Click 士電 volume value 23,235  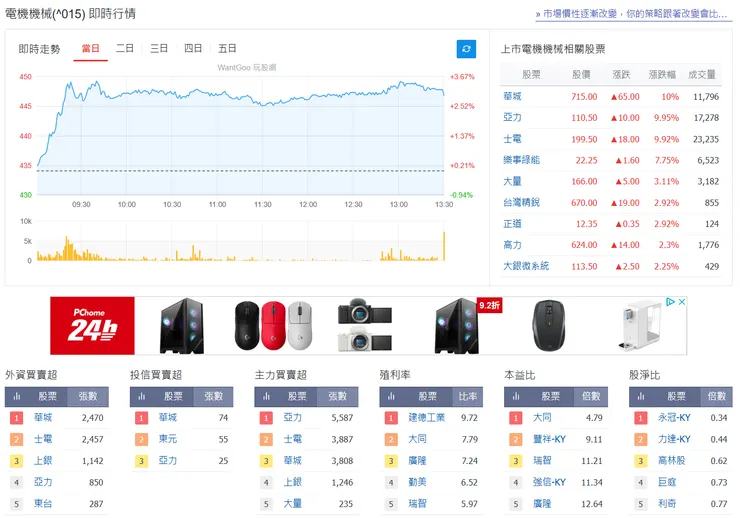(706, 139)
